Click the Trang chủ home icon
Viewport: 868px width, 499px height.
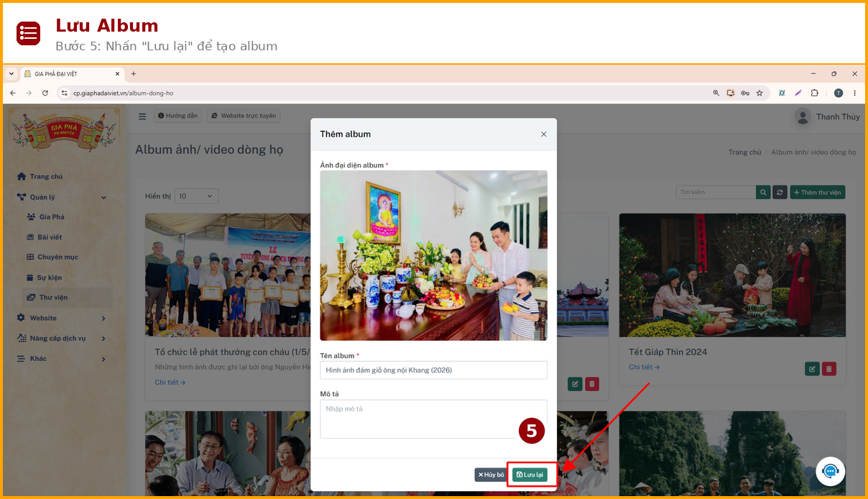click(x=22, y=177)
